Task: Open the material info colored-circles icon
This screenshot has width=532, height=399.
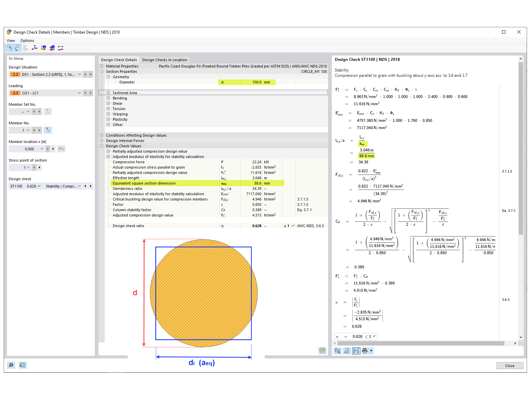Action: point(43,48)
